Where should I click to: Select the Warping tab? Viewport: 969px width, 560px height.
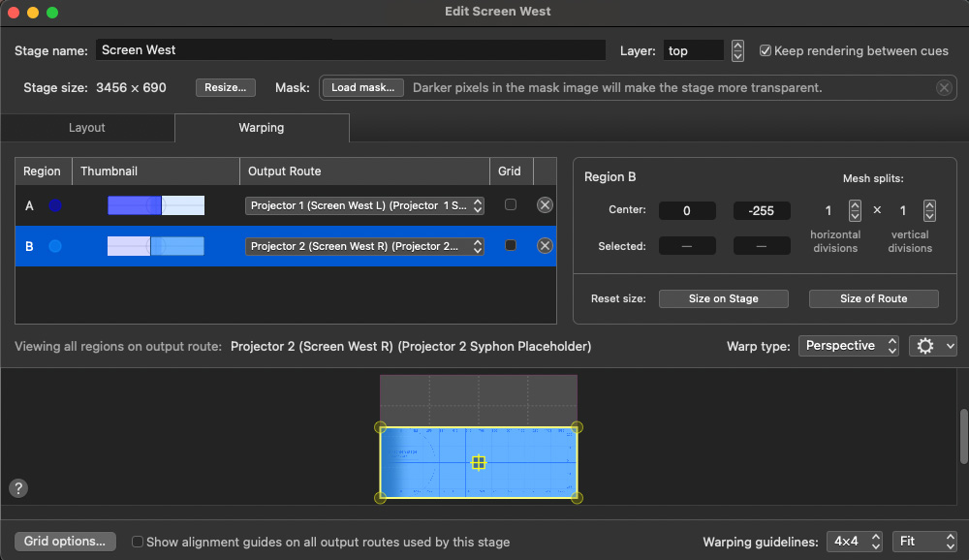[x=262, y=127]
